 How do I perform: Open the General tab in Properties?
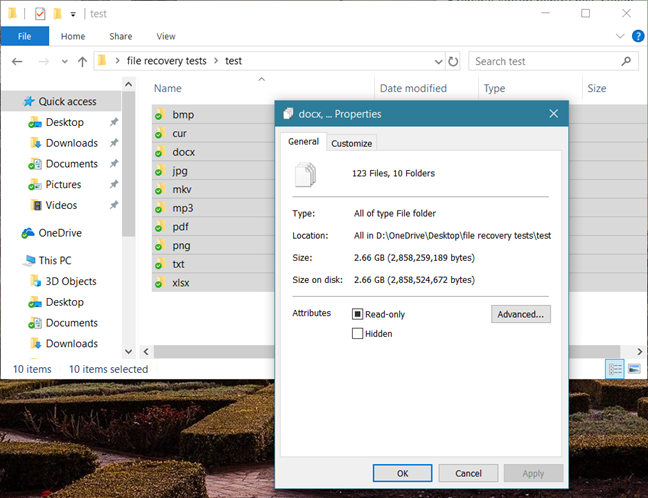[x=303, y=142]
